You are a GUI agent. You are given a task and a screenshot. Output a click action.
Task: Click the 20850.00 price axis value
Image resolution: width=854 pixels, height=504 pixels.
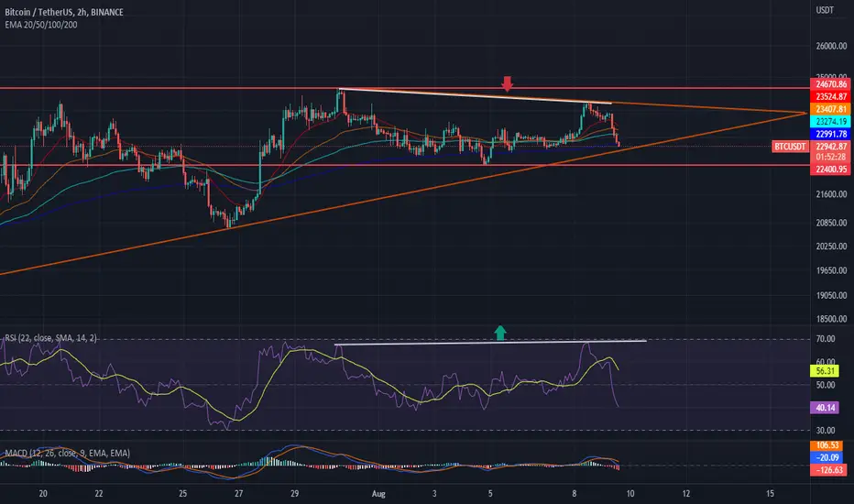[x=831, y=223]
